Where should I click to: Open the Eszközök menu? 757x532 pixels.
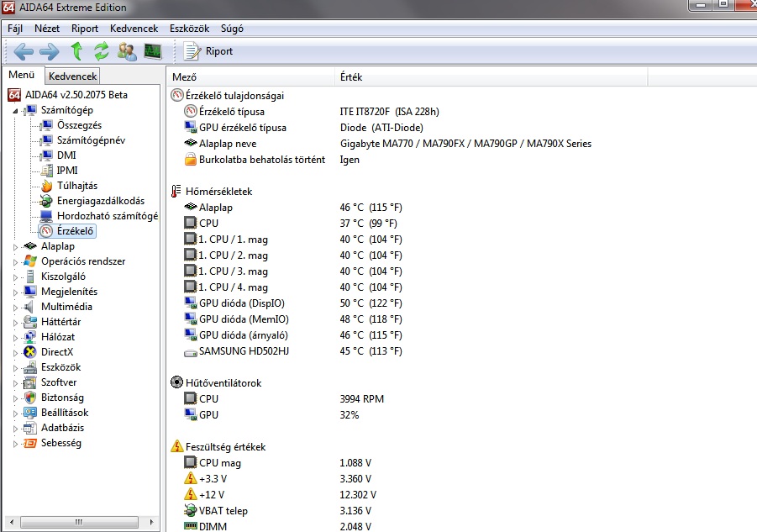[x=189, y=29]
